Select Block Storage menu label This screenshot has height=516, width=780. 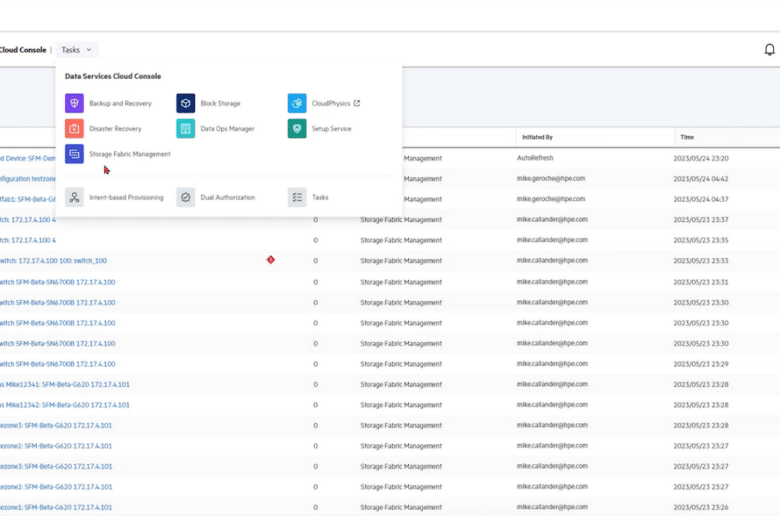click(220, 103)
